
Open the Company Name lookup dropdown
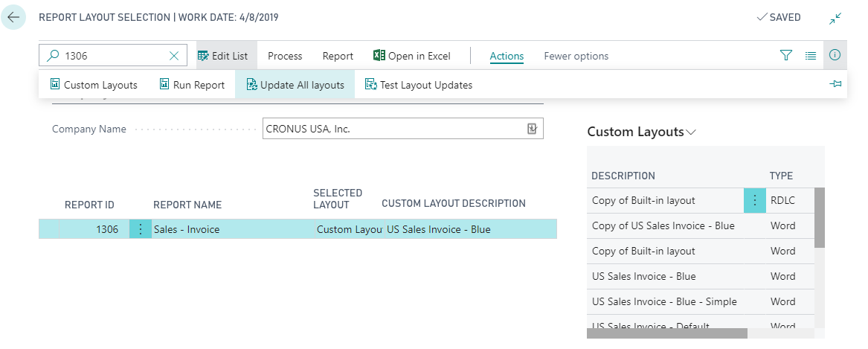tap(532, 129)
